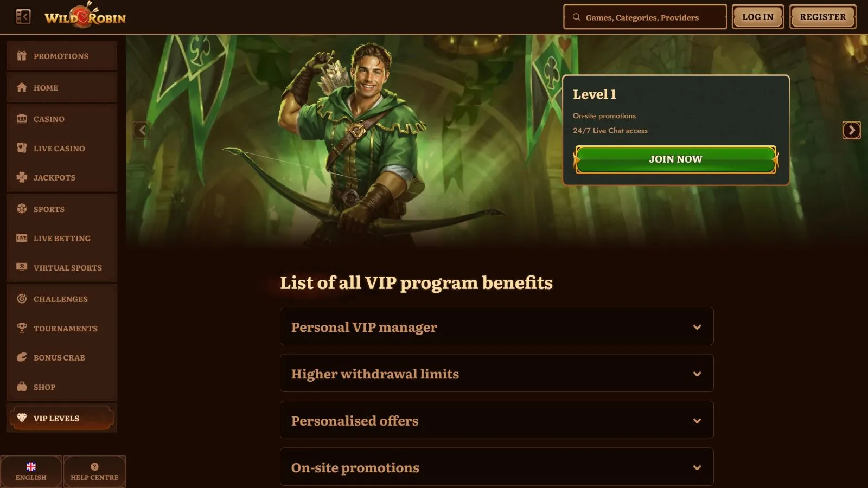The width and height of the screenshot is (868, 488).
Task: Go to Jackpots section in sidebar
Action: (62, 177)
